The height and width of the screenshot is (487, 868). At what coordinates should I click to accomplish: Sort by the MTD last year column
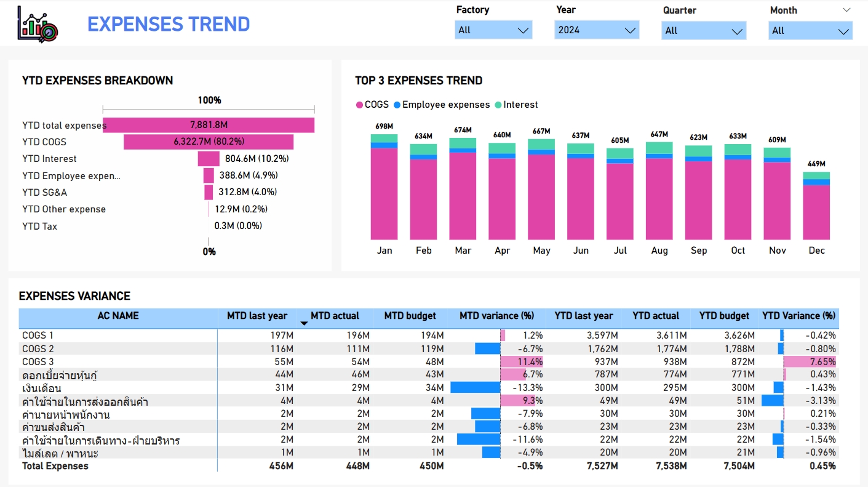[x=257, y=316]
